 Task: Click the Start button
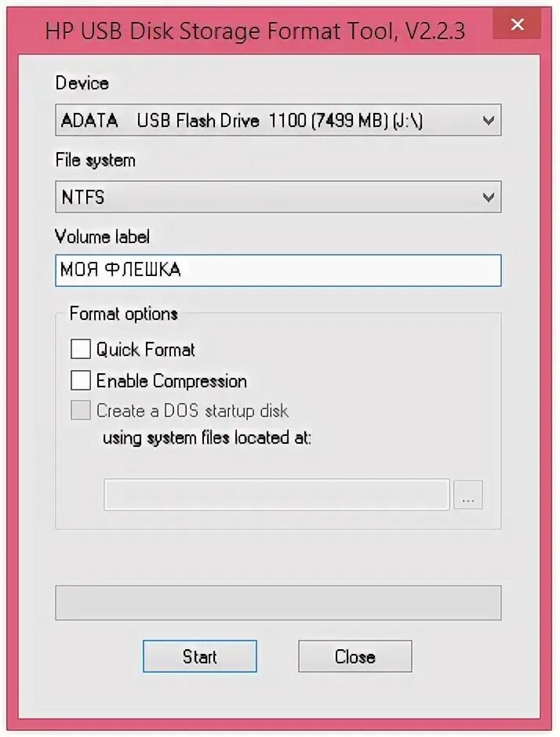coord(200,656)
